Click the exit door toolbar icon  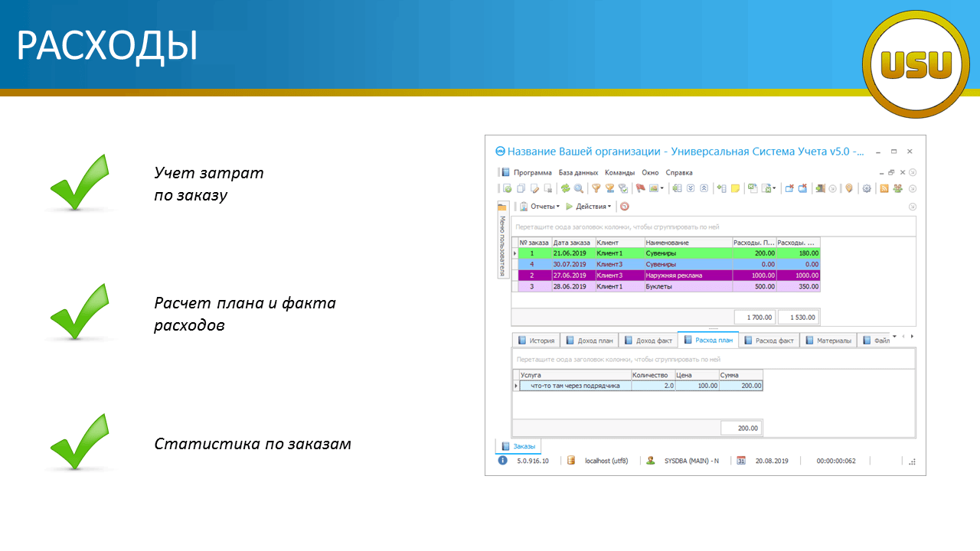820,189
